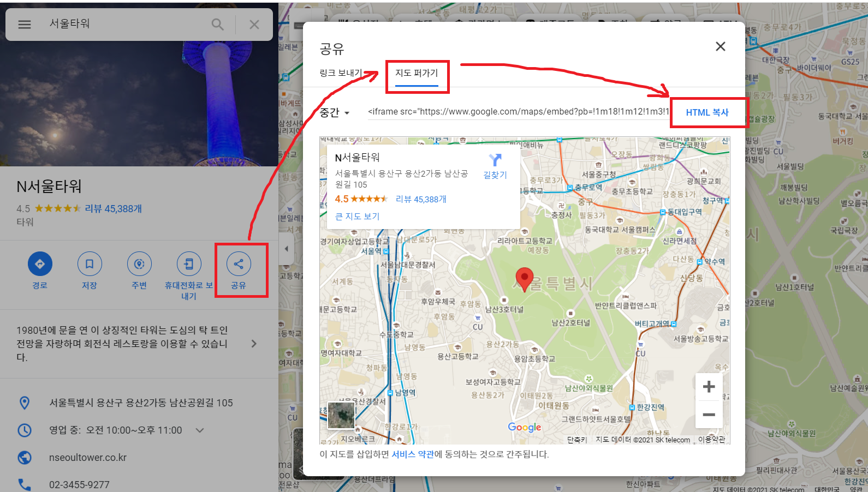Click the 공유 share icon

pos(239,264)
